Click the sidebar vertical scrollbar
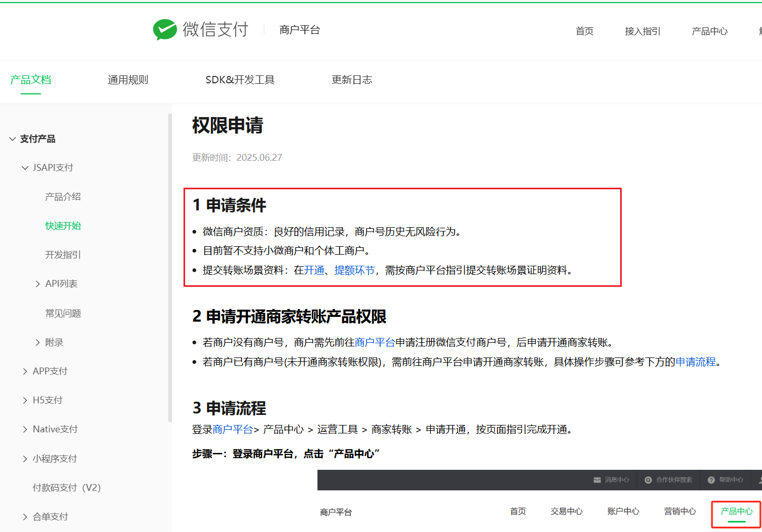Screen dimensions: 762x532 click(x=170, y=267)
